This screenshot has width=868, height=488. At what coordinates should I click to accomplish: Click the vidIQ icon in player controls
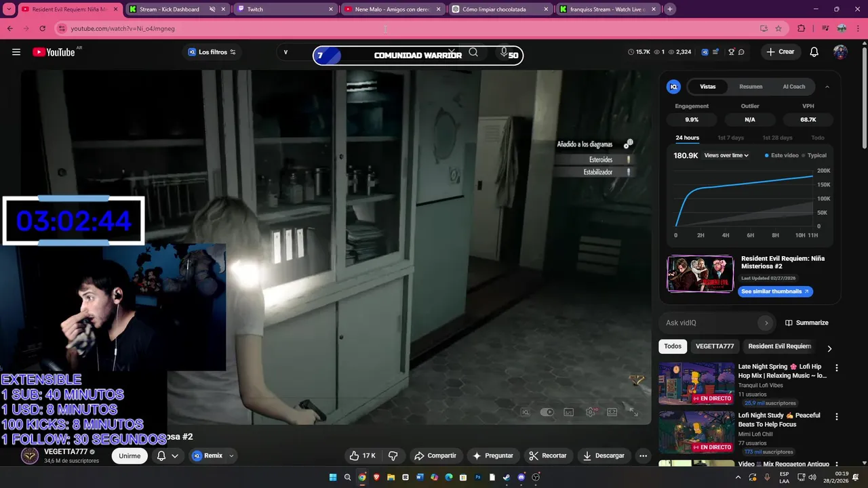[525, 412]
